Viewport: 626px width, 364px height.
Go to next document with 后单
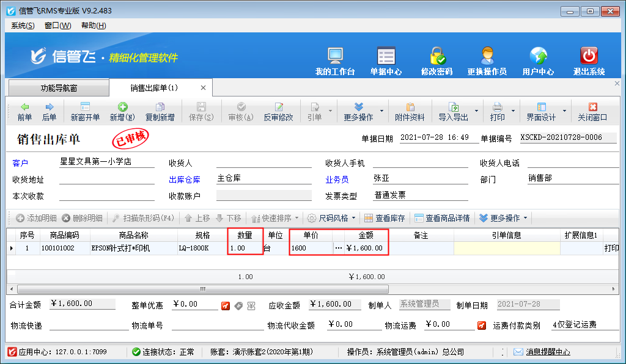click(49, 112)
